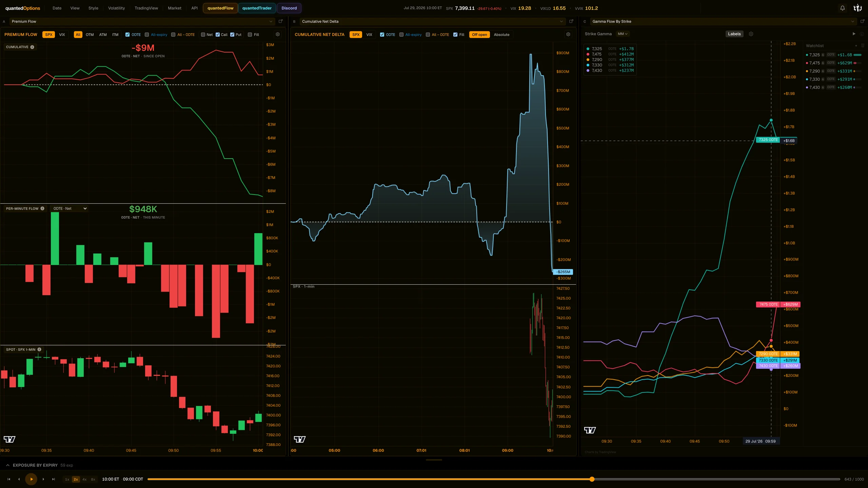This screenshot has width=868, height=488.
Task: Pop out the Cumulative Net Delta panel
Action: 571,21
